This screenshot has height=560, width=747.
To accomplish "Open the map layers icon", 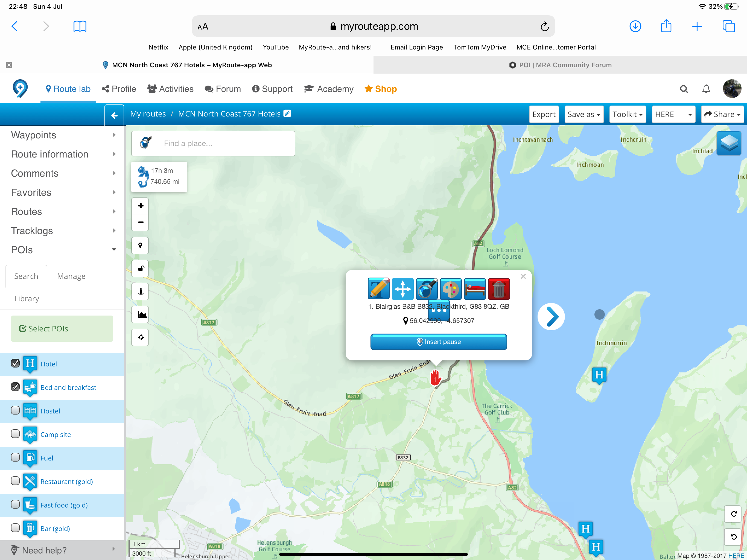I will 729,143.
